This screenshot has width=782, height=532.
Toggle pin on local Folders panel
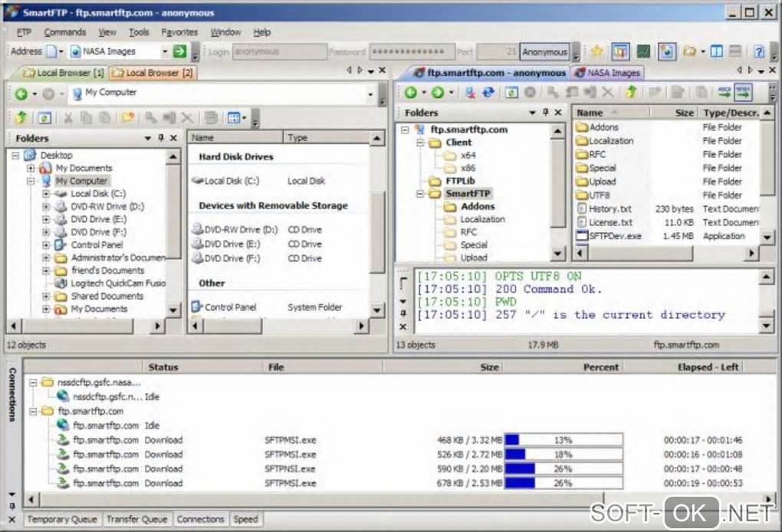pyautogui.click(x=160, y=138)
